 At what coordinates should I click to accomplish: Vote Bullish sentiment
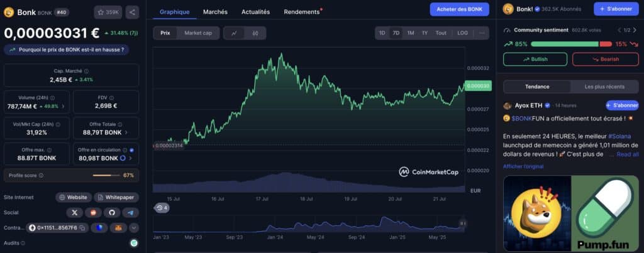coord(535,59)
